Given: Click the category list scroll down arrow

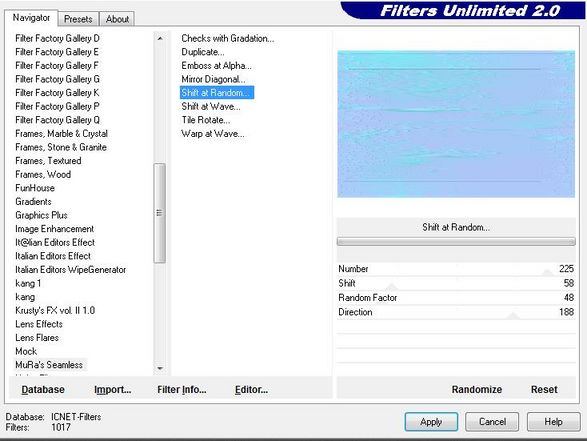Looking at the screenshot, I should point(160,368).
